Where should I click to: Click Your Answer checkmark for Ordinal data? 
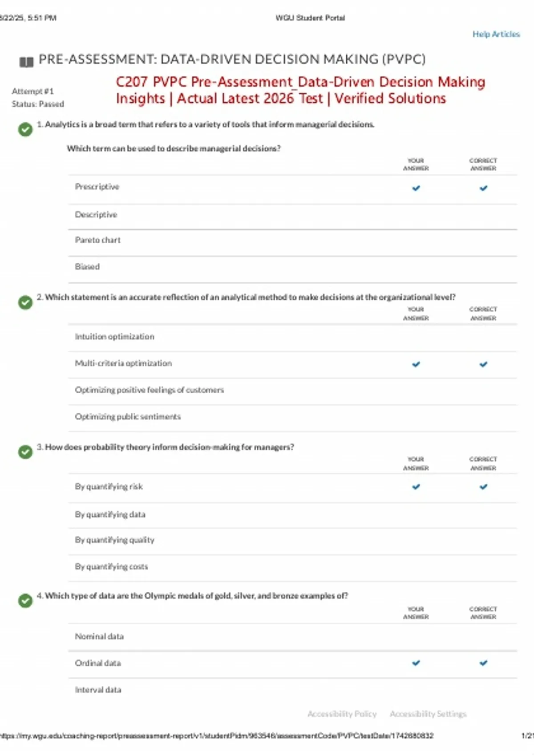pos(416,663)
